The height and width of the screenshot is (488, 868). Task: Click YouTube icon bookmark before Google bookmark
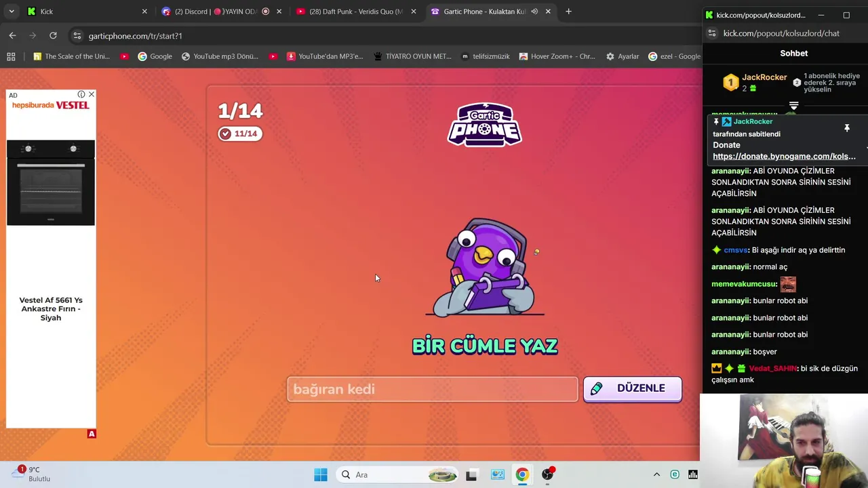point(124,56)
